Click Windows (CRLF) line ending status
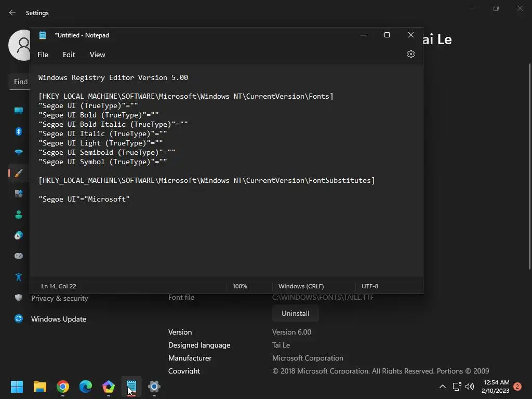Viewport: 532px width, 399px height. coord(301,286)
